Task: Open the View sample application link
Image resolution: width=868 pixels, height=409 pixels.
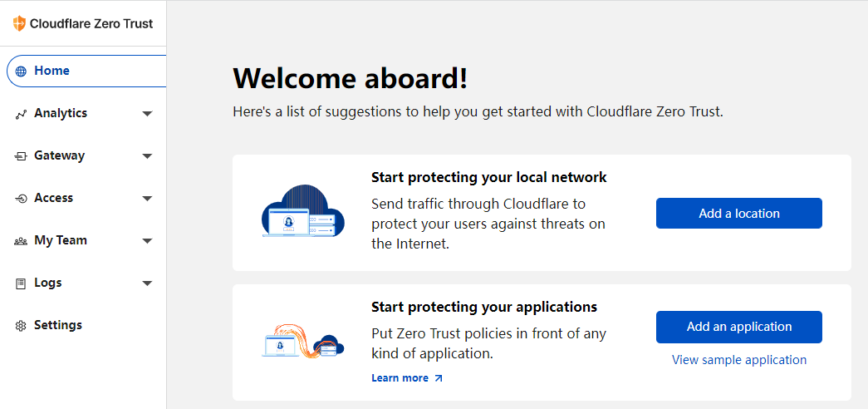Action: tap(739, 360)
